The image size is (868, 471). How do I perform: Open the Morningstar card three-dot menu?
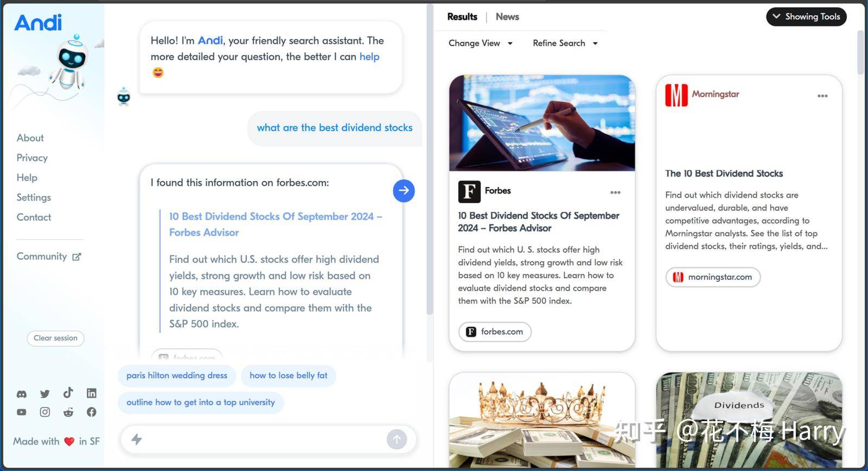[822, 96]
